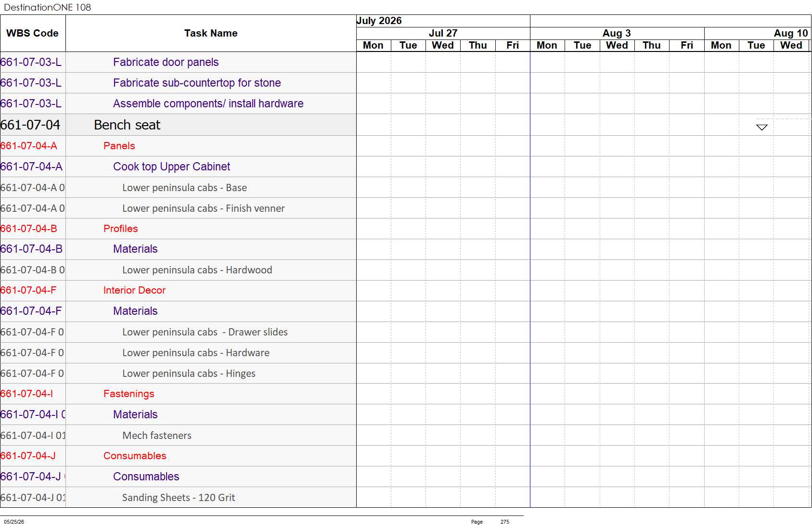Image resolution: width=812 pixels, height=528 pixels.
Task: Click the Bench seat summary milestone triangle marker
Action: (x=761, y=128)
